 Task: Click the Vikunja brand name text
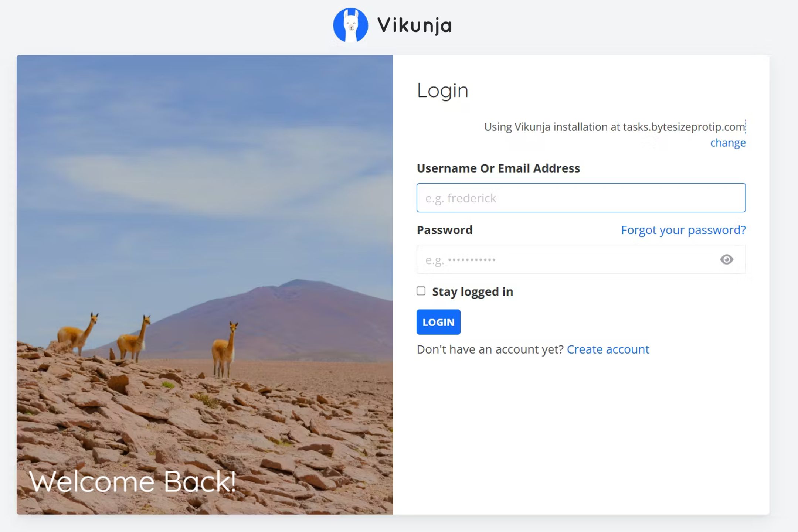click(x=414, y=25)
